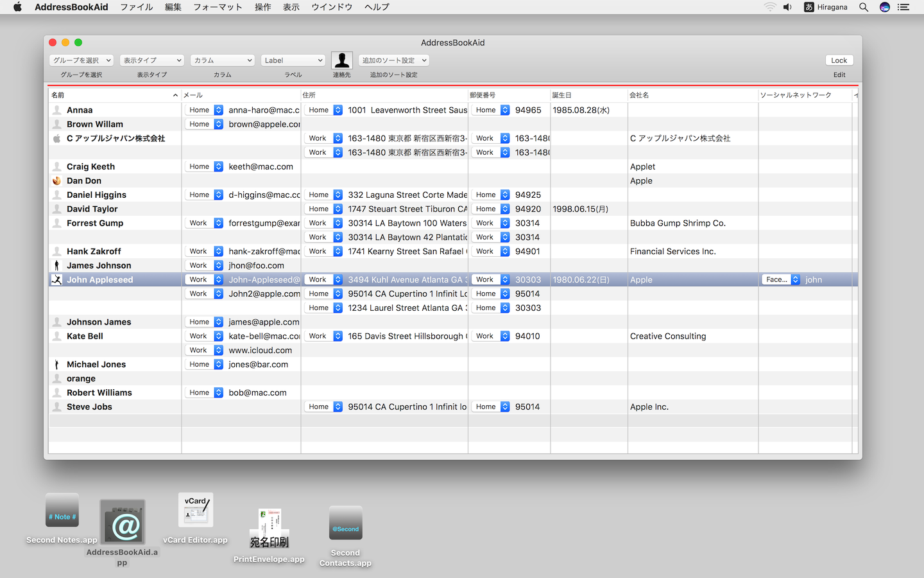
Task: Open the フォーマット menu
Action: [x=218, y=7]
